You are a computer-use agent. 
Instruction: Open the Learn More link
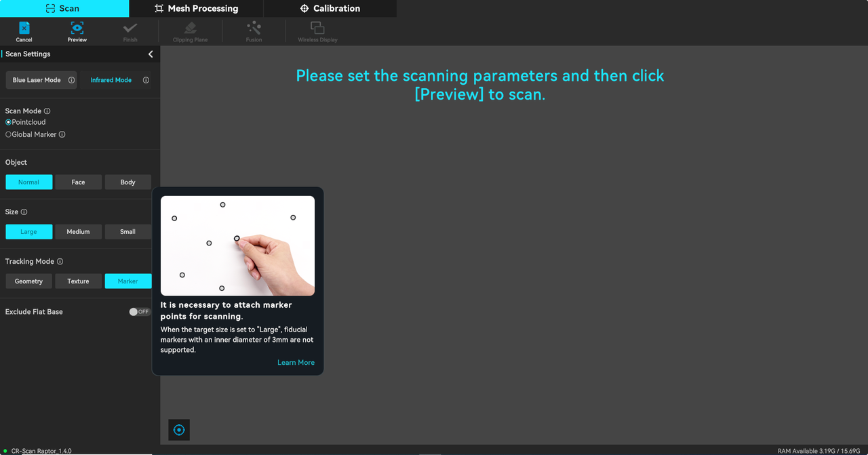296,363
